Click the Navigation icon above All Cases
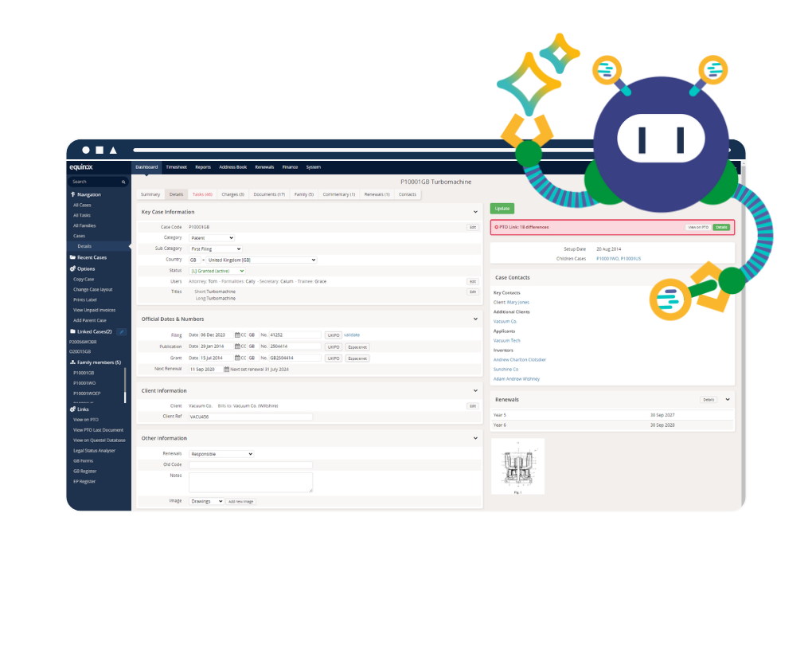This screenshot has width=812, height=650. 72,194
